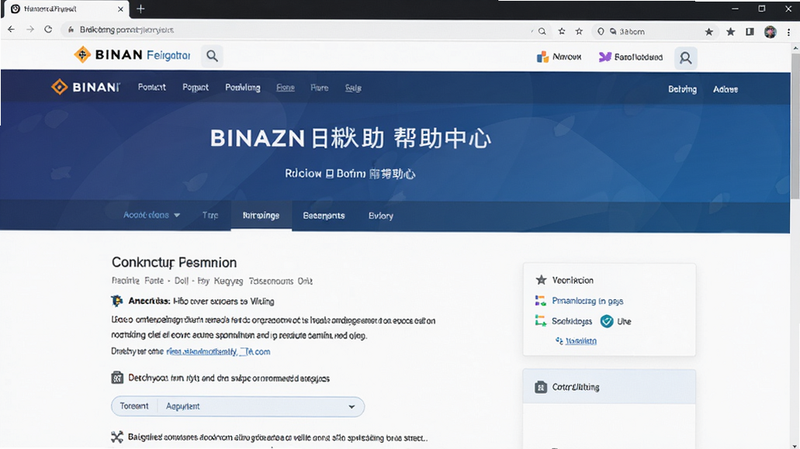
Task: Click the scrollbar up arrow
Action: [795, 48]
